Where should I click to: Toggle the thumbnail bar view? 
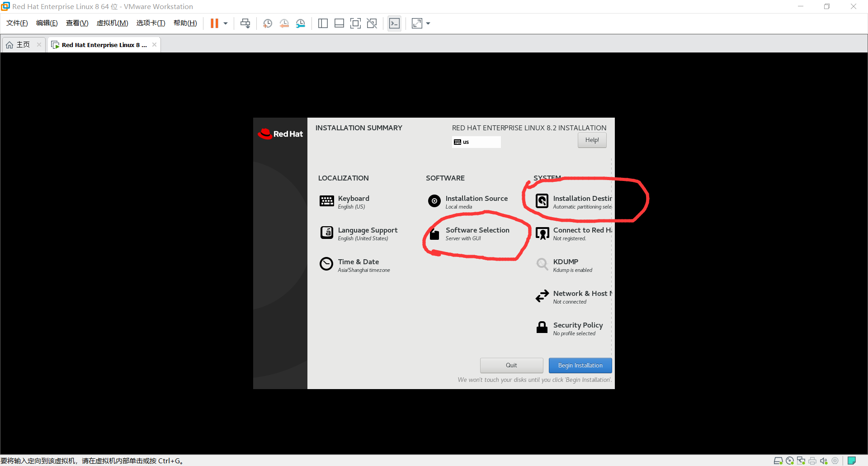[339, 24]
